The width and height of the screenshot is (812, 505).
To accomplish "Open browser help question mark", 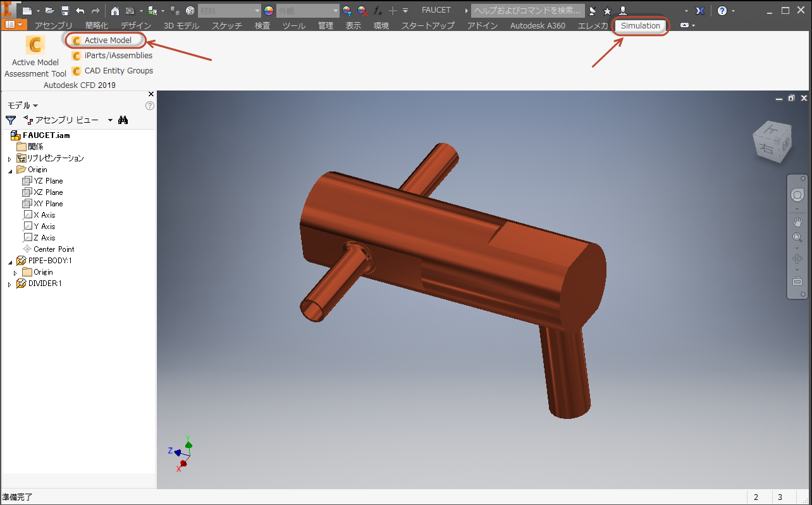I will (x=150, y=106).
